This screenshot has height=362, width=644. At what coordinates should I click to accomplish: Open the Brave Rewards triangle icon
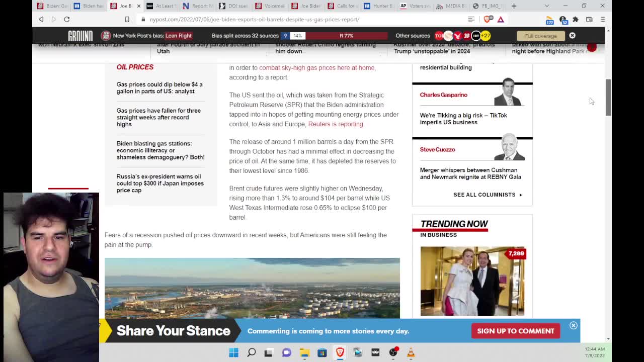click(501, 19)
